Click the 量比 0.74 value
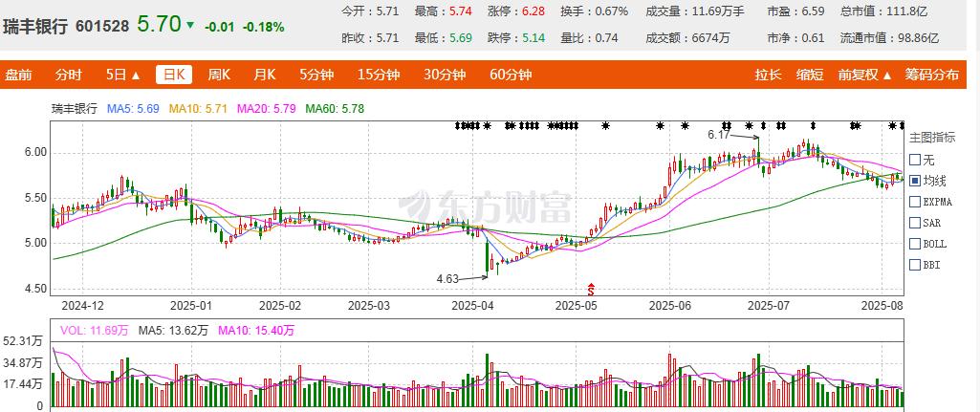 click(x=606, y=37)
